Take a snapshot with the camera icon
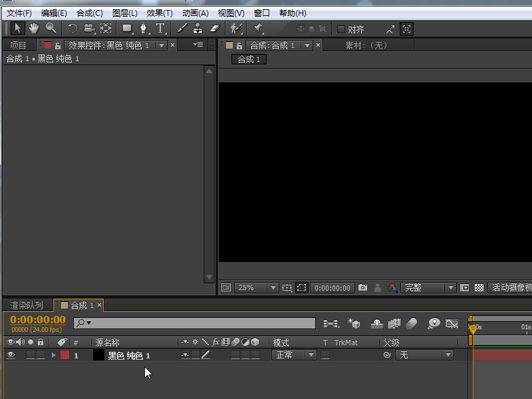Screen dimensions: 532x399 click(x=362, y=287)
